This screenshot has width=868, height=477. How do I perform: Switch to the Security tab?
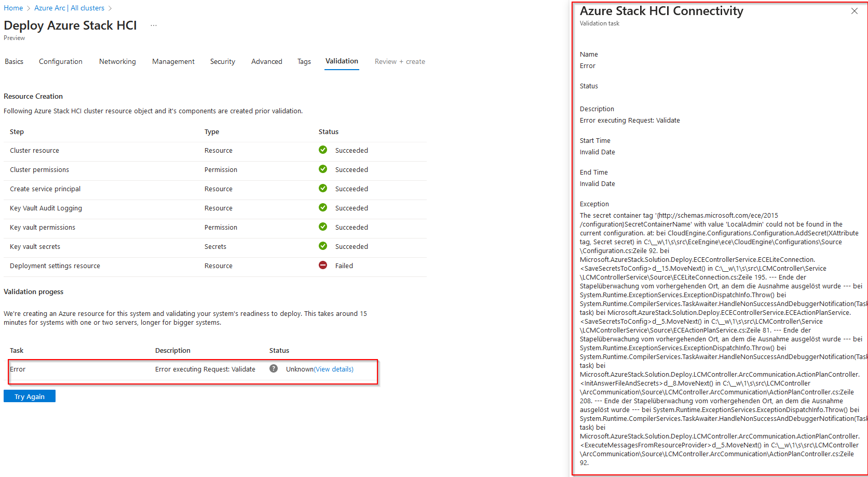point(223,61)
